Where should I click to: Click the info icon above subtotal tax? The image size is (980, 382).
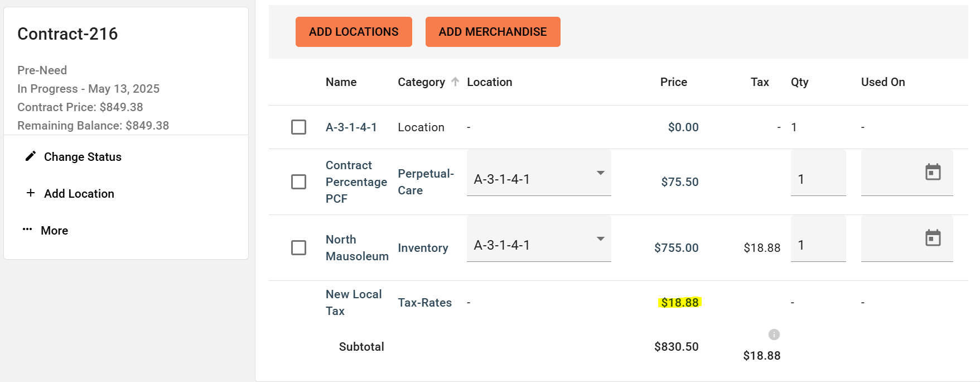pos(774,335)
